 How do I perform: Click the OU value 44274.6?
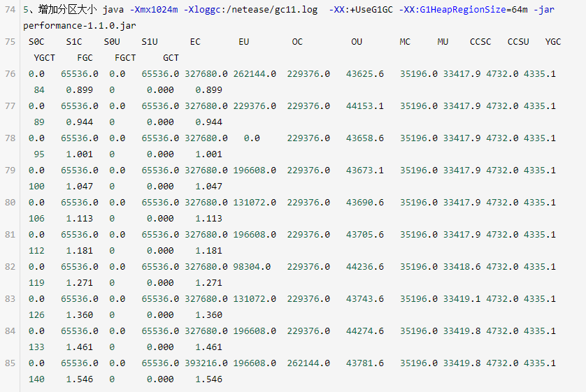coord(365,331)
